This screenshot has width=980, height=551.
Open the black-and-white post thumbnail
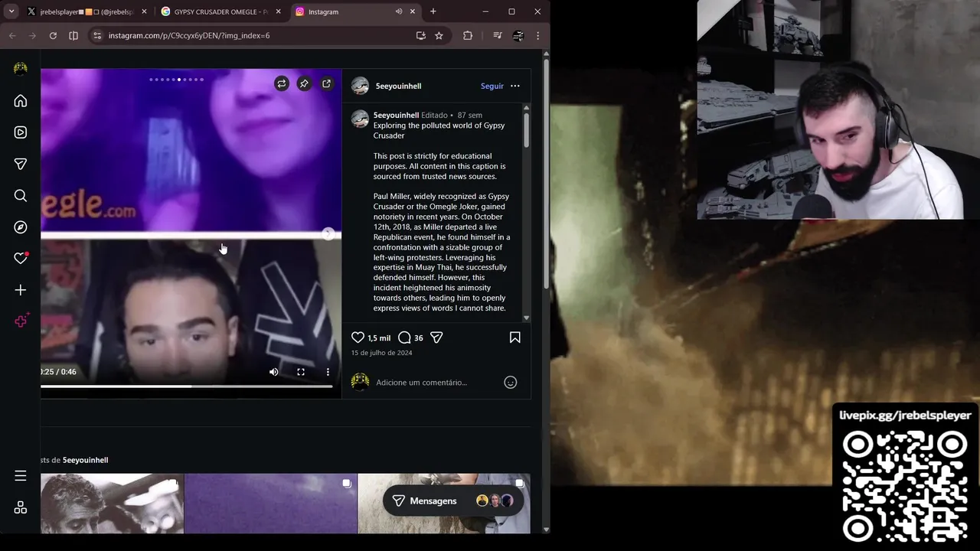point(112,504)
